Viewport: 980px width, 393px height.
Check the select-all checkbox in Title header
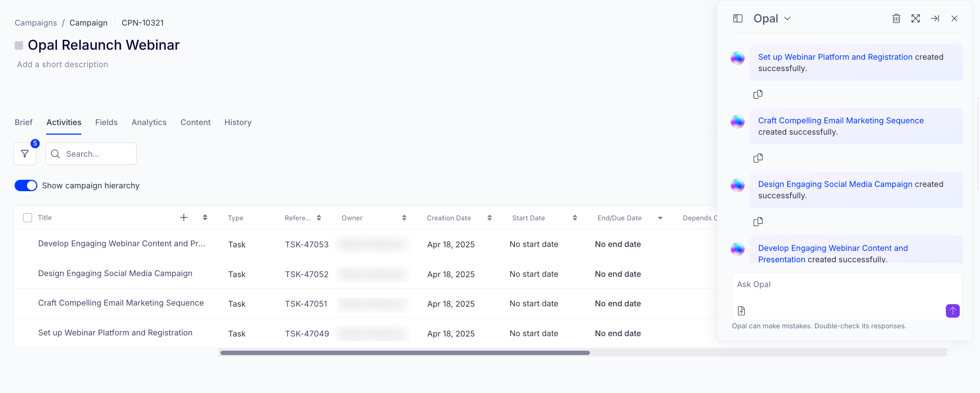(27, 218)
